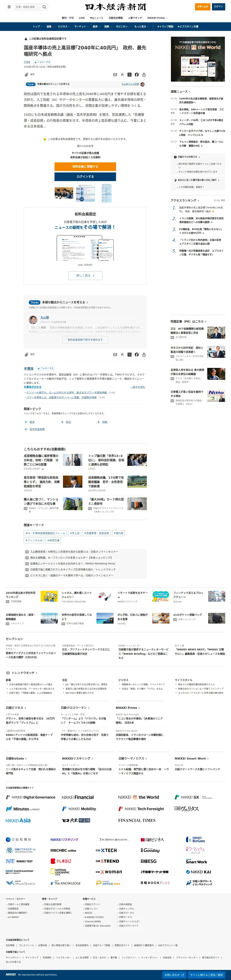Open the meeting photo thumbnail under login button
Viewport: 231px width, 980px height.
64,193
